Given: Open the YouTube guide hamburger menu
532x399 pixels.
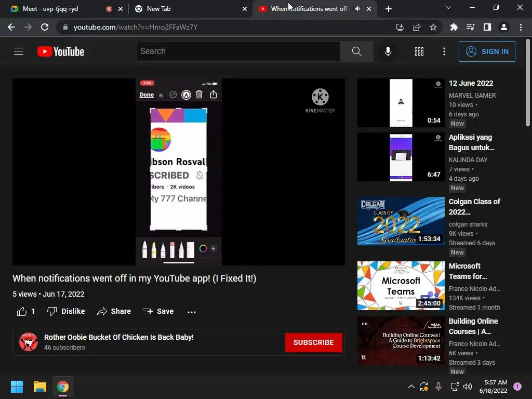Looking at the screenshot, I should pyautogui.click(x=19, y=51).
